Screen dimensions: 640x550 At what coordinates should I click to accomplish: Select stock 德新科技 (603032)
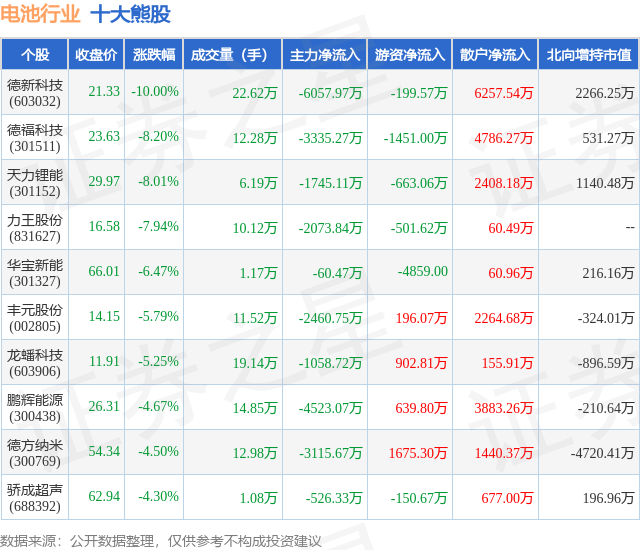[x=35, y=93]
